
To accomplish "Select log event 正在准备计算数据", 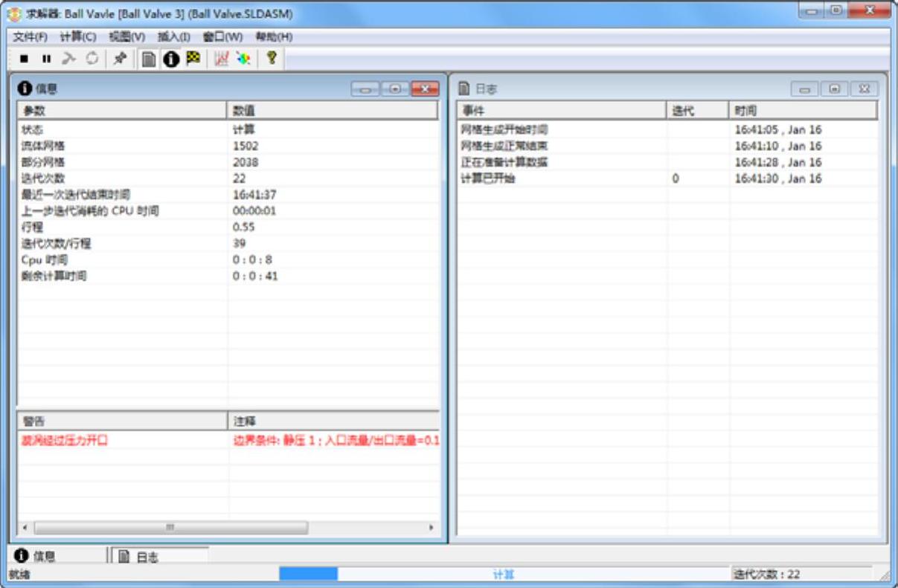I will tap(504, 162).
